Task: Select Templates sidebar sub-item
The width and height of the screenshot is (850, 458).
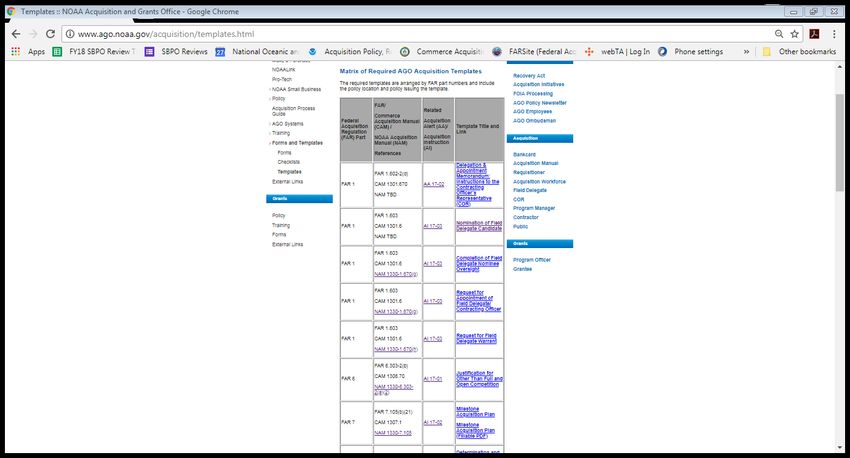Action: [x=289, y=172]
